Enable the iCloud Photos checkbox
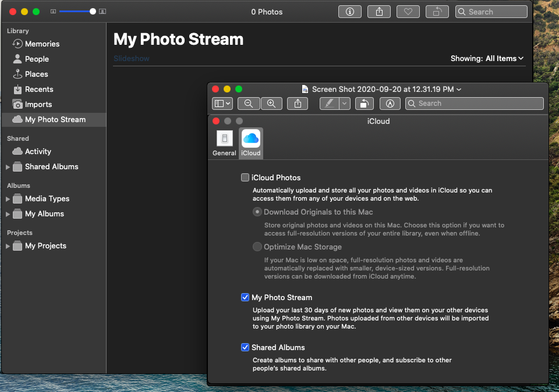 (245, 177)
